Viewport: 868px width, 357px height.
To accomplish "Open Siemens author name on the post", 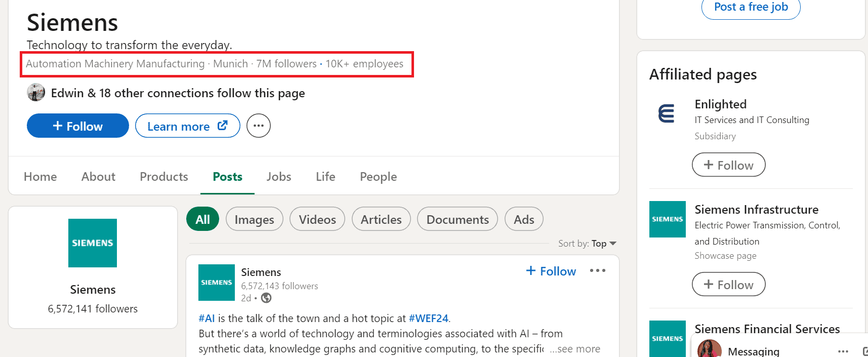I will (261, 272).
